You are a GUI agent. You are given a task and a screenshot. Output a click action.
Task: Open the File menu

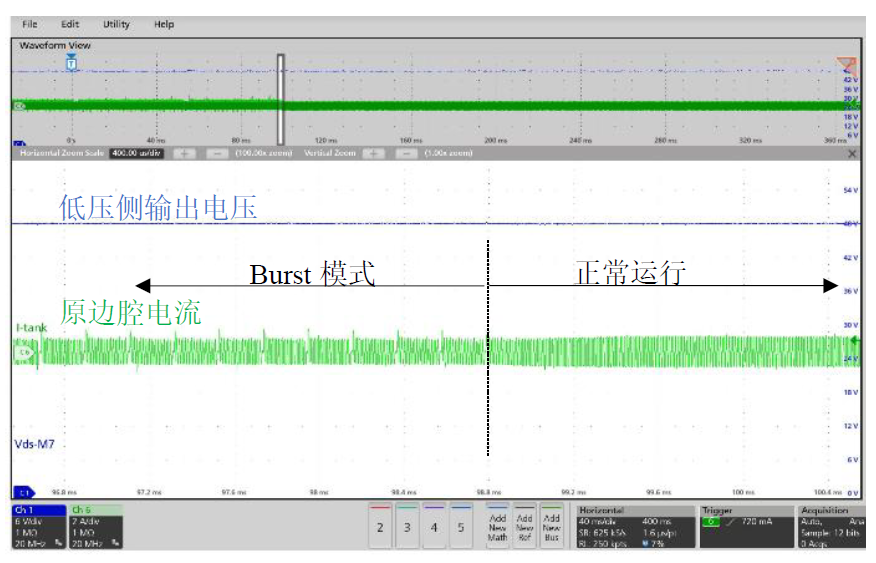point(30,24)
